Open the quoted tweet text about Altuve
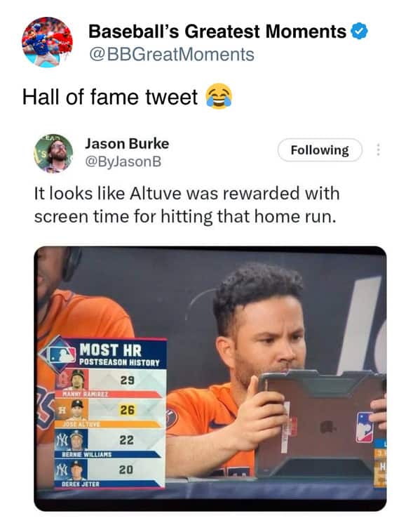The image size is (420, 530). pyautogui.click(x=187, y=205)
